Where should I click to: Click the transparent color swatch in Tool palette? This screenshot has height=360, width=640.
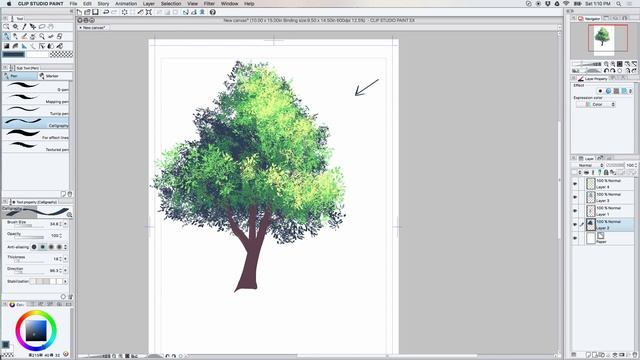(x=61, y=54)
